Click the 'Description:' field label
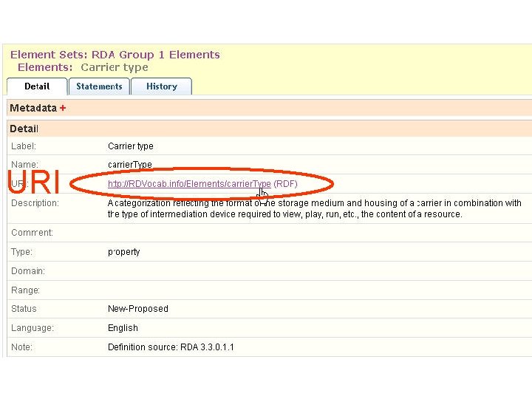532x399 pixels. pyautogui.click(x=35, y=203)
